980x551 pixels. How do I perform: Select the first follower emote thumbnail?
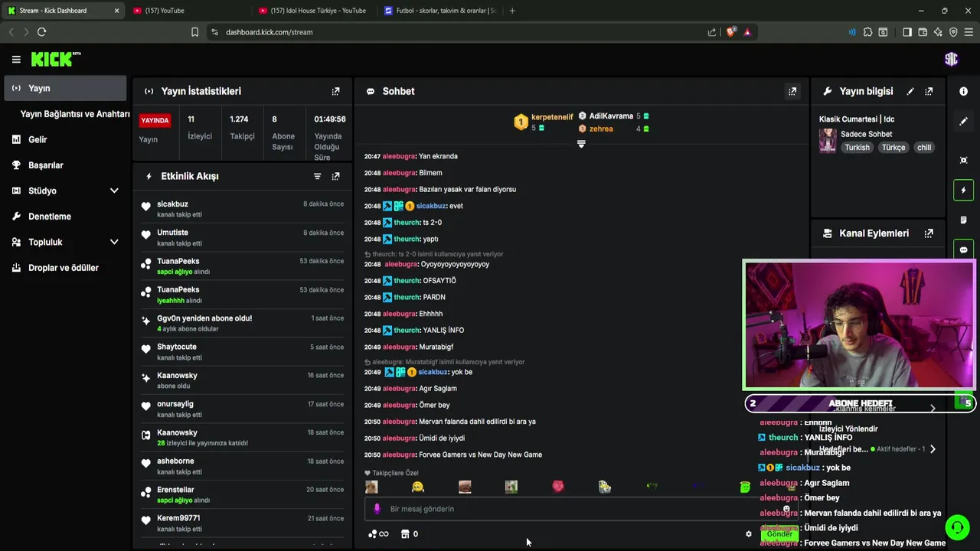click(371, 487)
